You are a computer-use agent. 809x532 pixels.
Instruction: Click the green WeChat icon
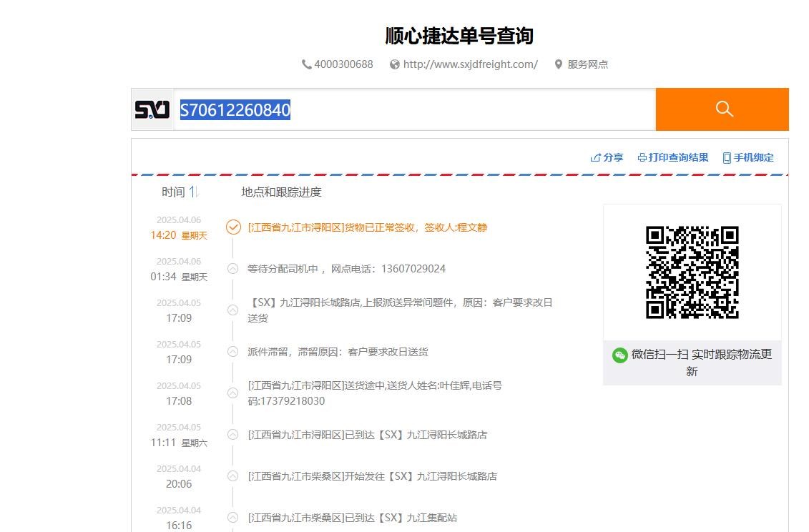(619, 355)
